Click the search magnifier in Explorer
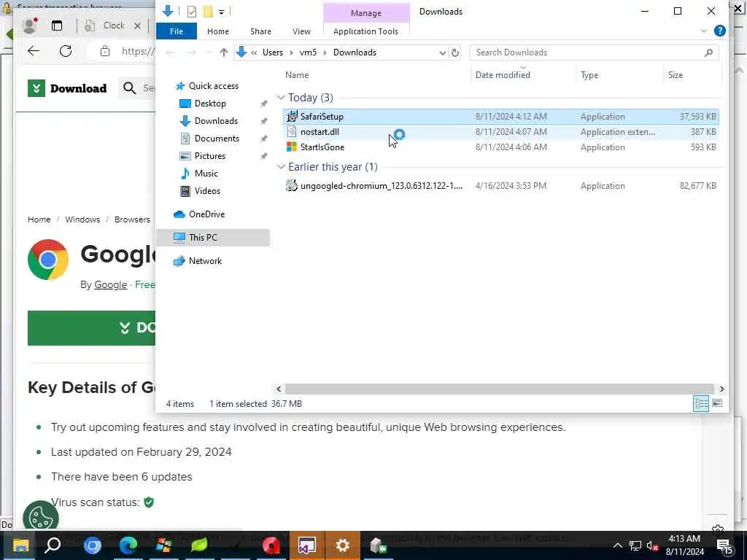 [708, 52]
